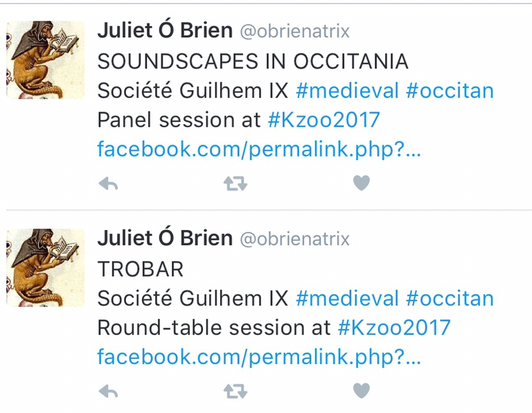Open #occitan hashtag in the first tweet
The height and width of the screenshot is (413, 532).
(x=450, y=90)
